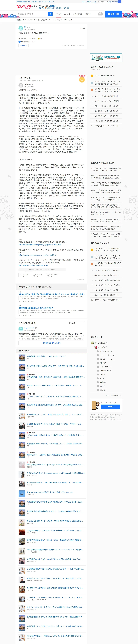This screenshot has height=644, width=138.
Task: Expand その他の回答をもっと見る
Action: coord(52,343)
